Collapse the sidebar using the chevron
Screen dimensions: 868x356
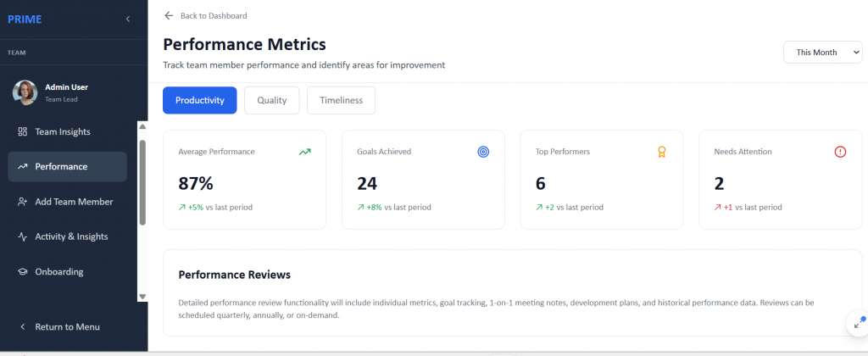128,19
